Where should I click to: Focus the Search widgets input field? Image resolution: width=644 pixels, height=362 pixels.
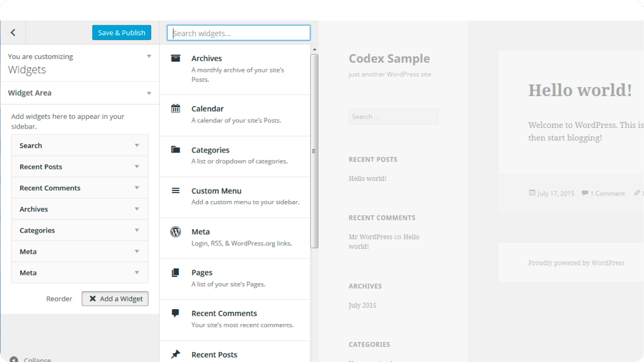tap(239, 33)
